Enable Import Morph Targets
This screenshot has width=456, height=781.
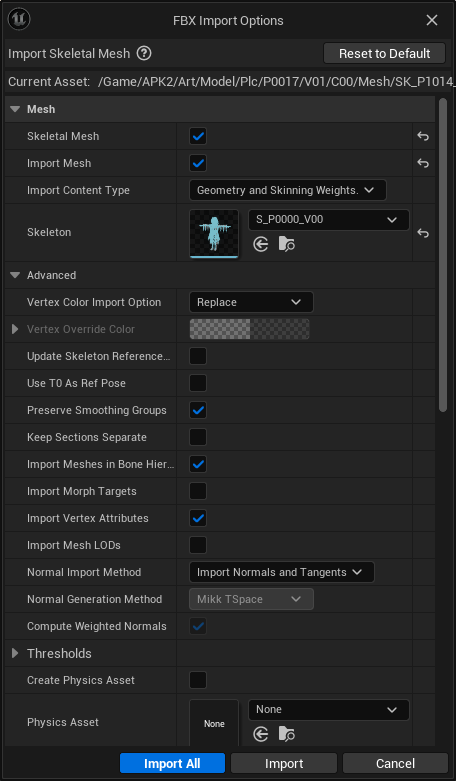198,491
